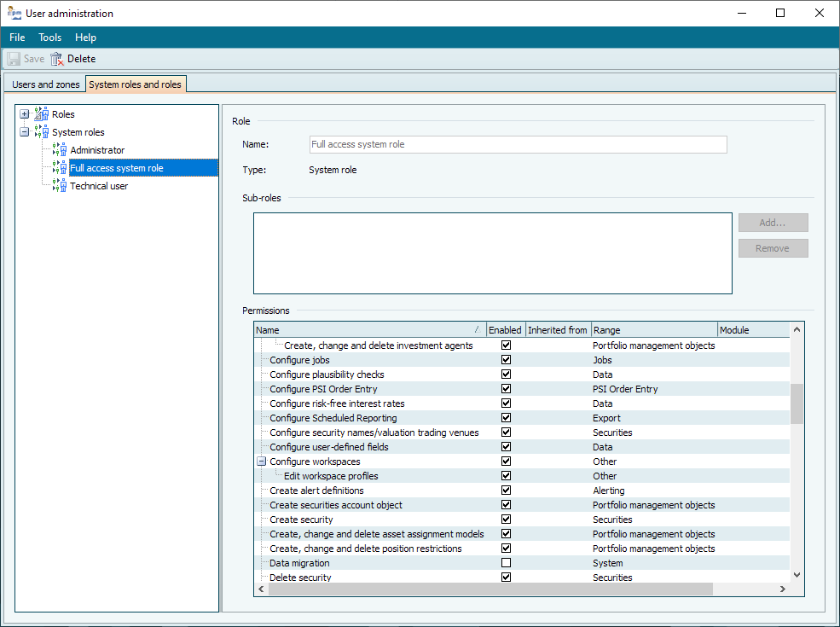840x627 pixels.
Task: Click the Full access system role icon
Action: [60, 168]
